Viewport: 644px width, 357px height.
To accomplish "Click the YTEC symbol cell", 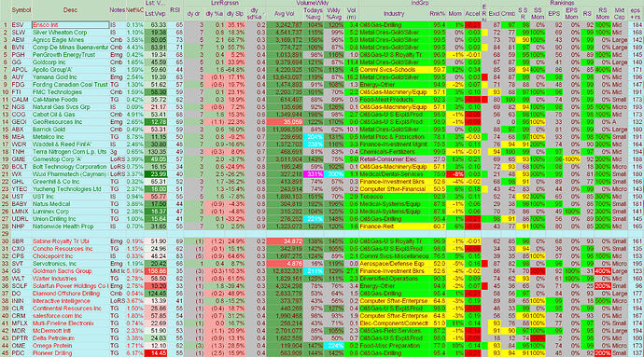I will pos(21,189).
